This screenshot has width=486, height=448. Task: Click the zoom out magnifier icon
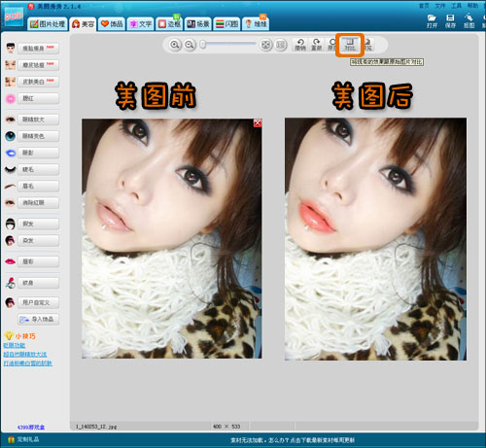tap(190, 45)
